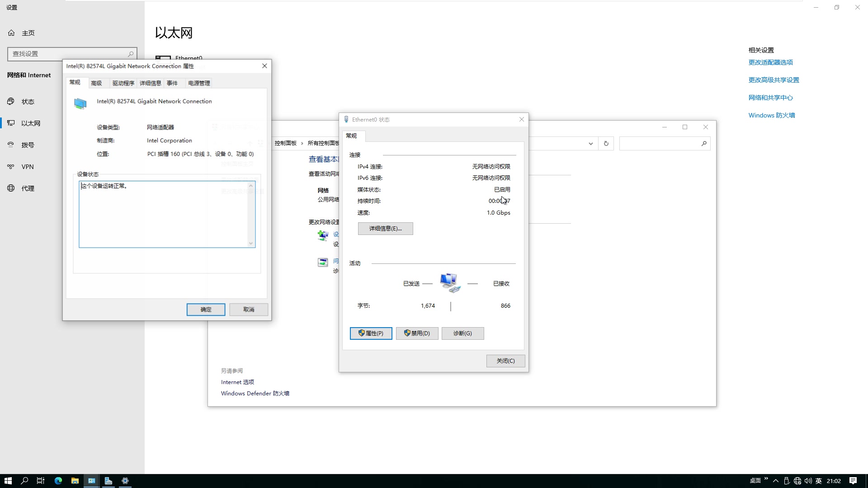868x488 pixels.
Task: Click the Control Panel search box
Action: tap(665, 144)
